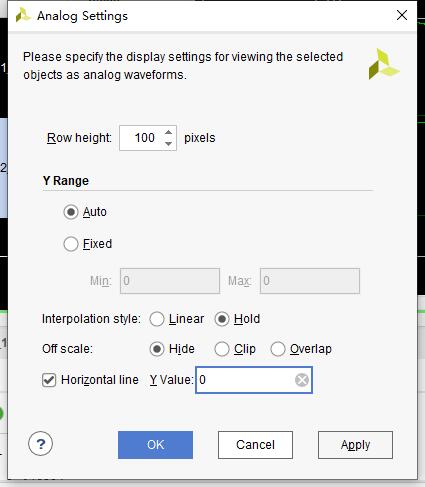Viewport: 425px width, 487px height.
Task: Uncheck the Horizontal line checkbox
Action: tap(49, 380)
